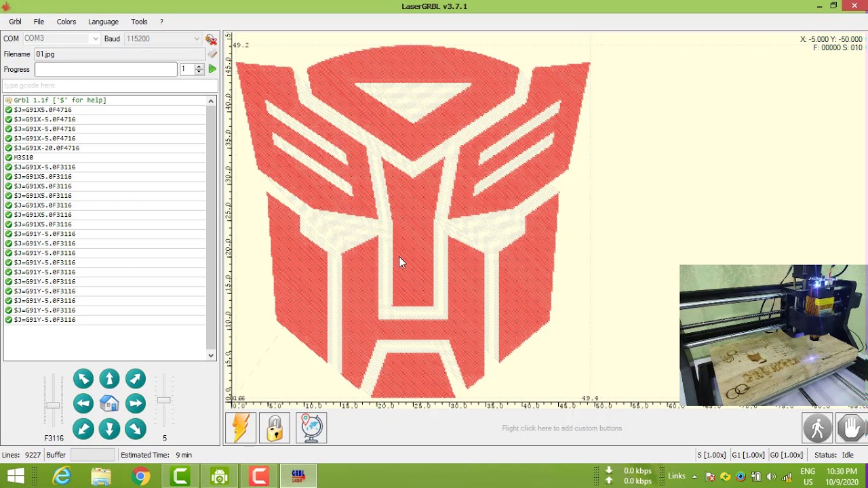The height and width of the screenshot is (488, 868).
Task: Click the LaserGRBL taskbar icon
Action: click(298, 476)
